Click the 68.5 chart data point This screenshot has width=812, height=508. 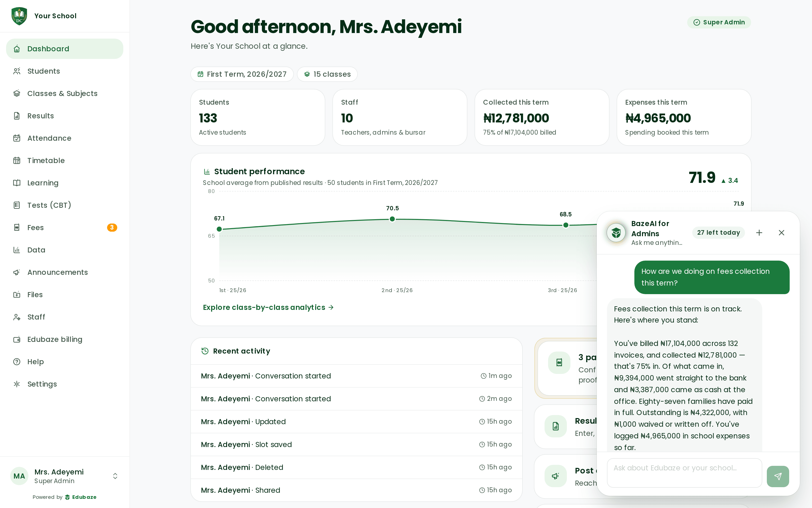[x=566, y=225]
